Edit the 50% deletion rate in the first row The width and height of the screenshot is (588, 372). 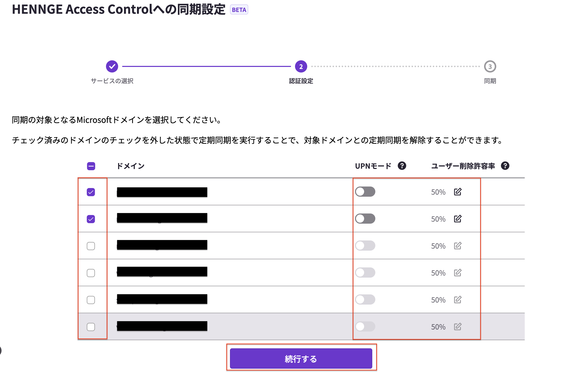coord(458,192)
